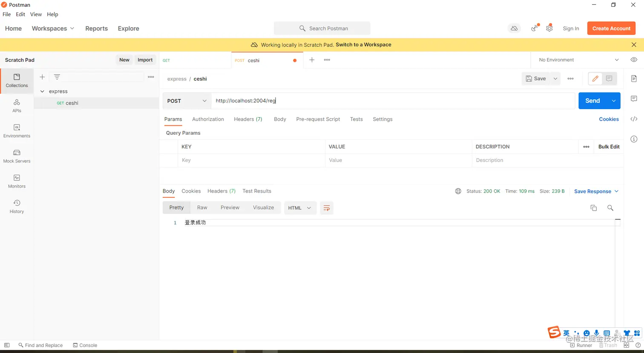The width and height of the screenshot is (644, 353).
Task: Open the Tests tab
Action: tap(356, 119)
